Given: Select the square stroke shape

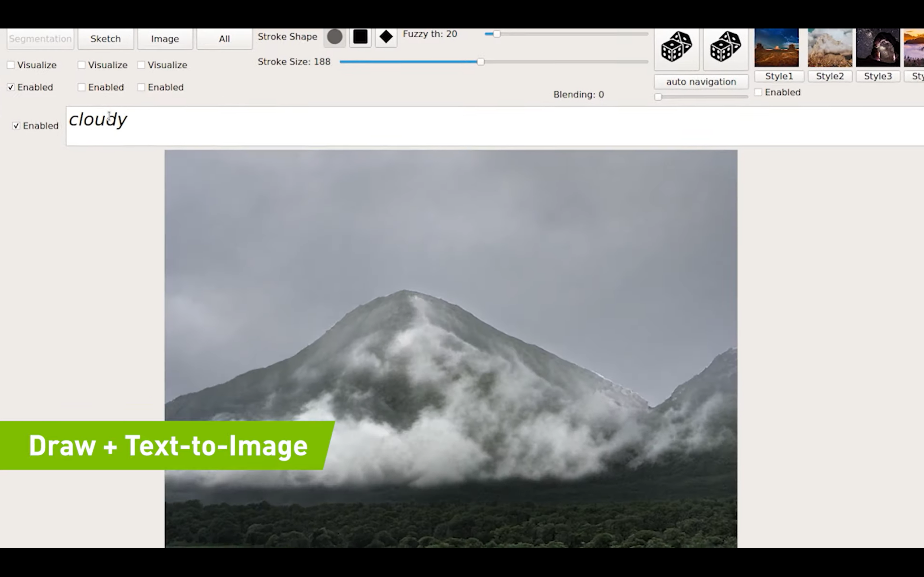Looking at the screenshot, I should (360, 37).
